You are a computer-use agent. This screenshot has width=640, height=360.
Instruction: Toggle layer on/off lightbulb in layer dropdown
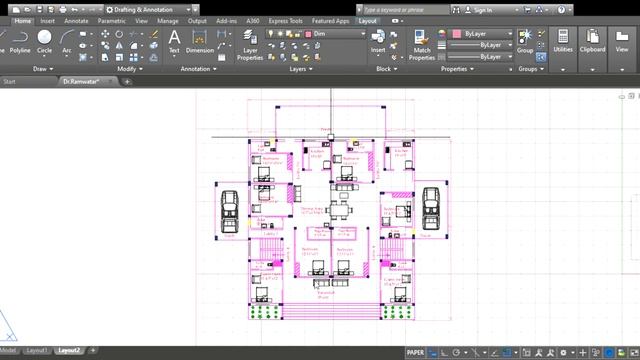click(271, 34)
